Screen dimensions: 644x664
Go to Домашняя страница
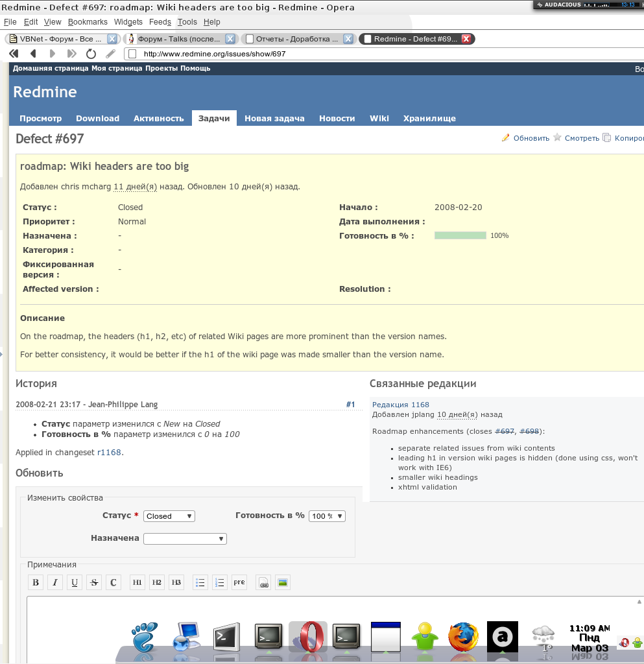tap(51, 68)
